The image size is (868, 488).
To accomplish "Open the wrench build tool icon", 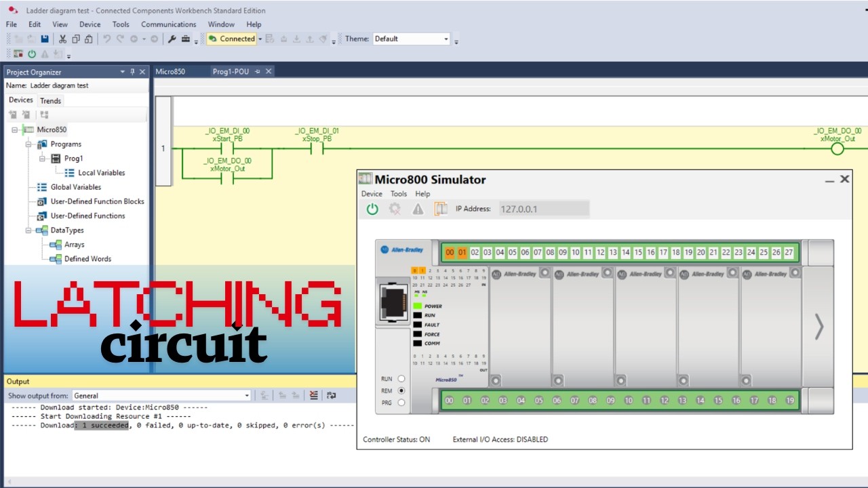I will click(x=172, y=39).
